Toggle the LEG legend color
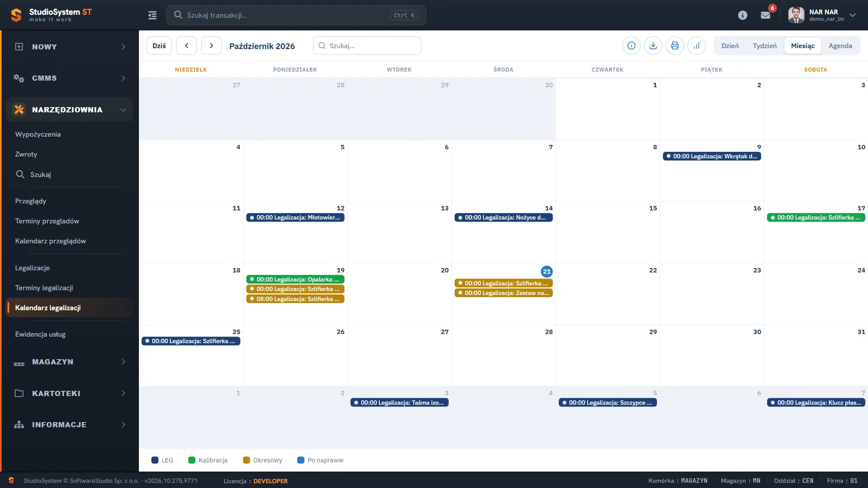 [155, 460]
